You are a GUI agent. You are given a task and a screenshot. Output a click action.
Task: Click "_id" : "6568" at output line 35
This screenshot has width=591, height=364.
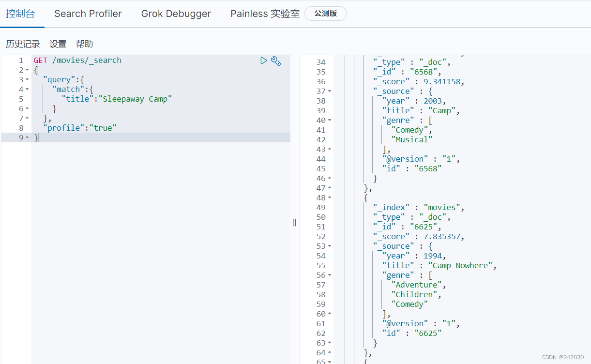click(407, 72)
